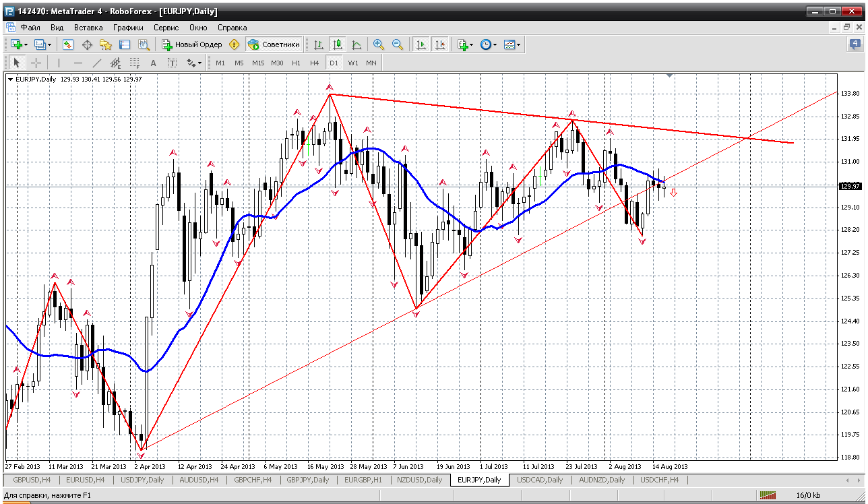Select the D1 timeframe button

pos(334,63)
